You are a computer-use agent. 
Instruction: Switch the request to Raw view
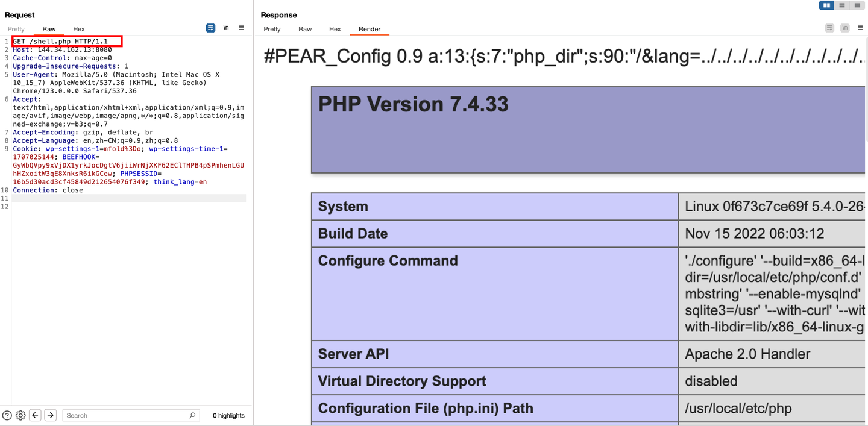[49, 29]
